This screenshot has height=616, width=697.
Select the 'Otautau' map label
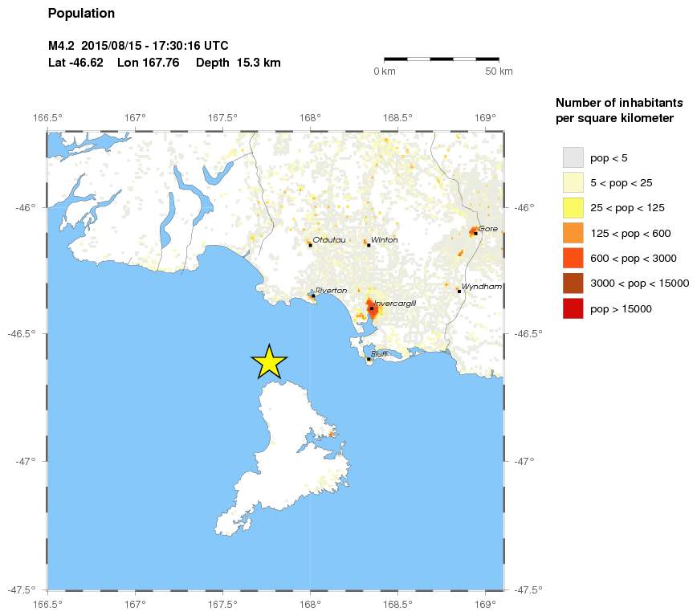[x=329, y=240]
